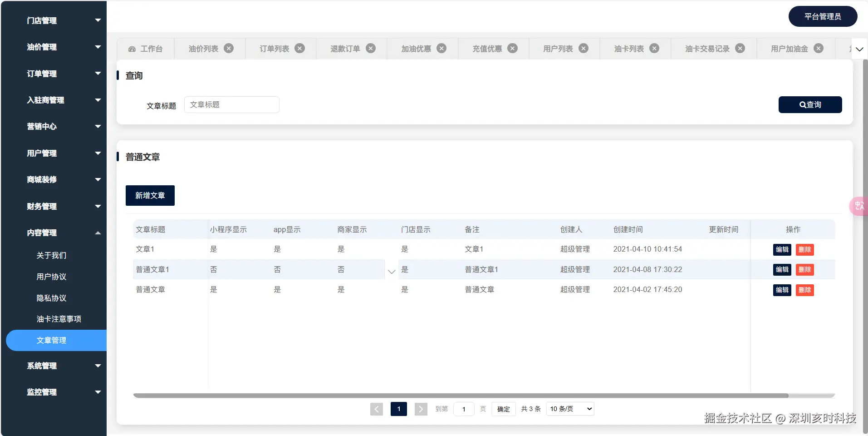Switch to the 订单列表 tab
Viewport: 868px width, 436px height.
(274, 49)
